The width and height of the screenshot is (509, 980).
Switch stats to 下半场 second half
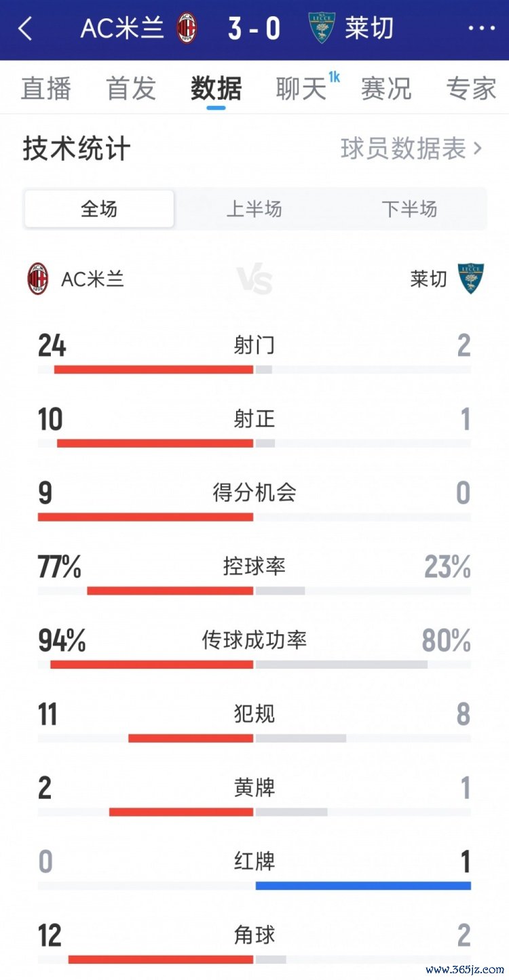tap(409, 209)
